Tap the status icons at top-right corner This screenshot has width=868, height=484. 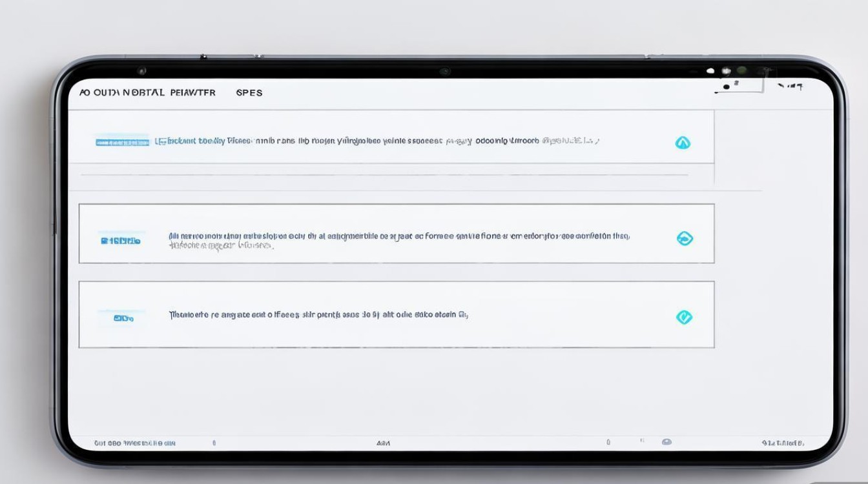(x=790, y=86)
